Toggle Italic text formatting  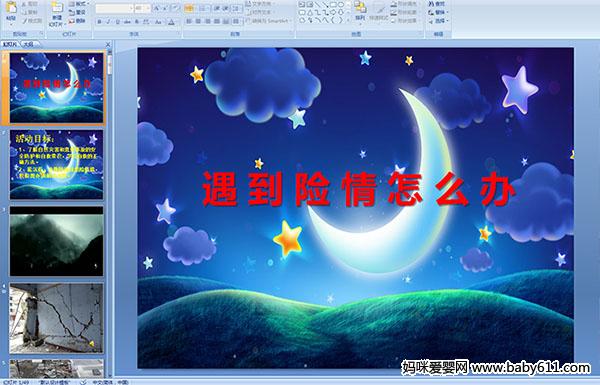pos(108,22)
